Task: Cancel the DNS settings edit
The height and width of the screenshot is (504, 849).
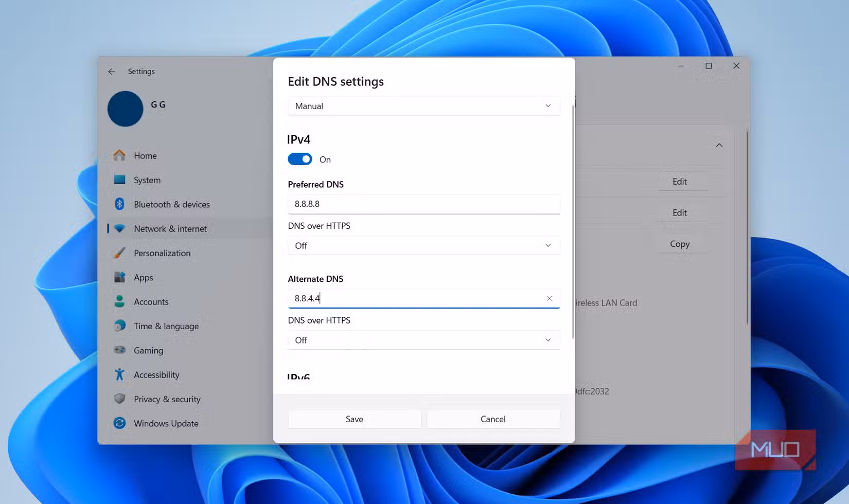Action: click(493, 419)
